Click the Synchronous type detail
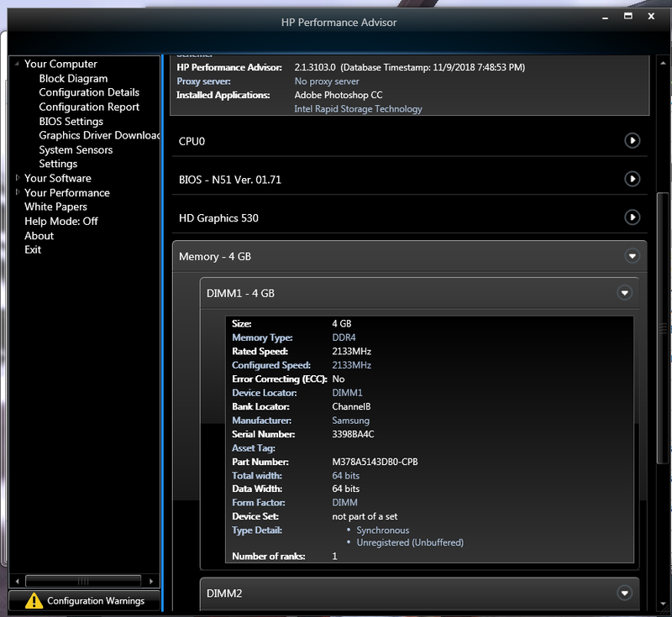The width and height of the screenshot is (672, 617). tap(383, 531)
